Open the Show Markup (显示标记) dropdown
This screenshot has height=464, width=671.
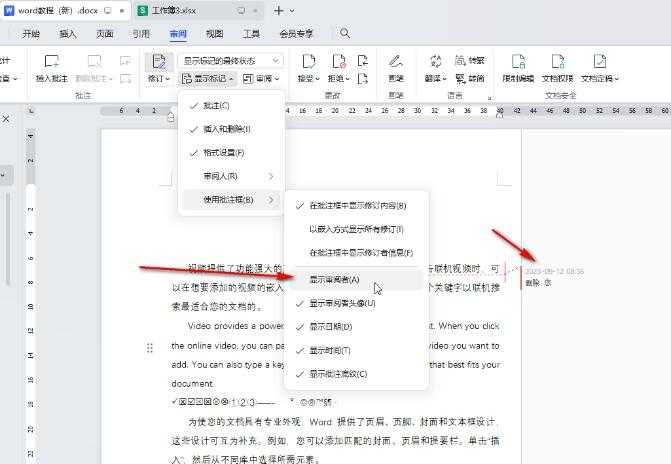click(x=208, y=79)
